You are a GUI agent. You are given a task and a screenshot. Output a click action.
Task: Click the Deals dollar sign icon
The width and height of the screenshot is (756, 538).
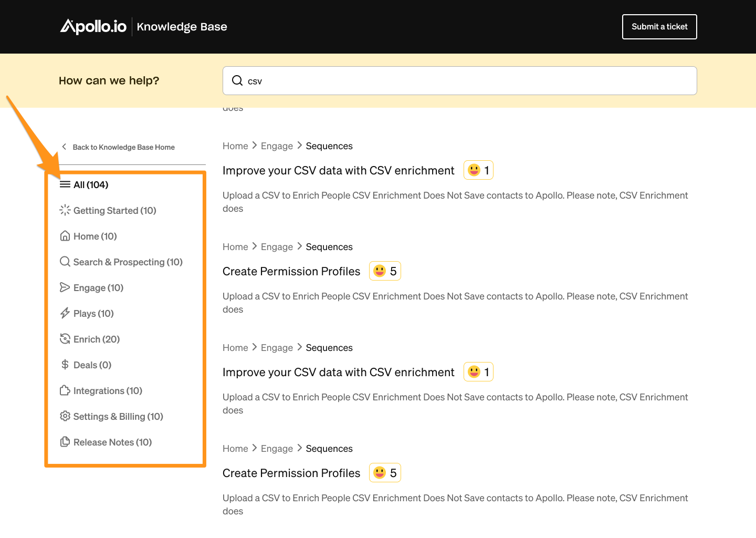tap(65, 365)
